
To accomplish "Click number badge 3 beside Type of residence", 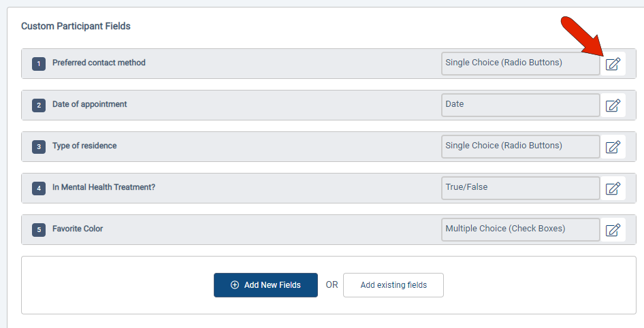I will 39,147.
